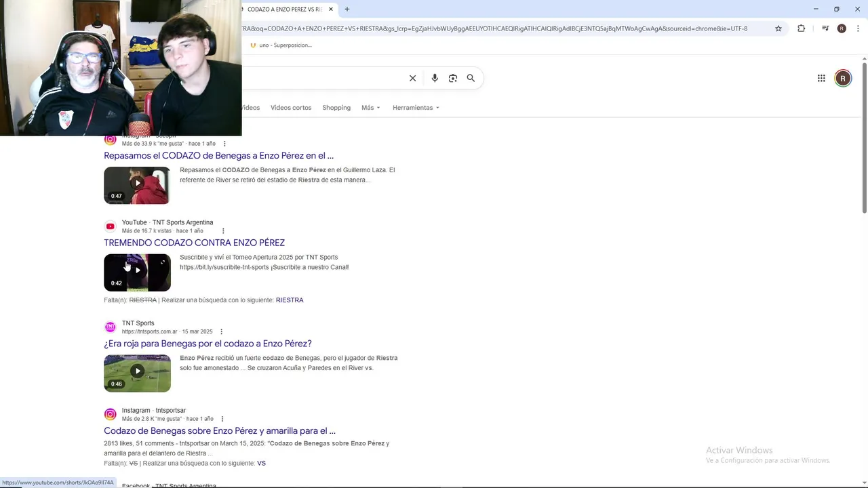Viewport: 868px width, 488px height.
Task: Open the Chrome profile avatar in toolbar
Action: (x=842, y=28)
